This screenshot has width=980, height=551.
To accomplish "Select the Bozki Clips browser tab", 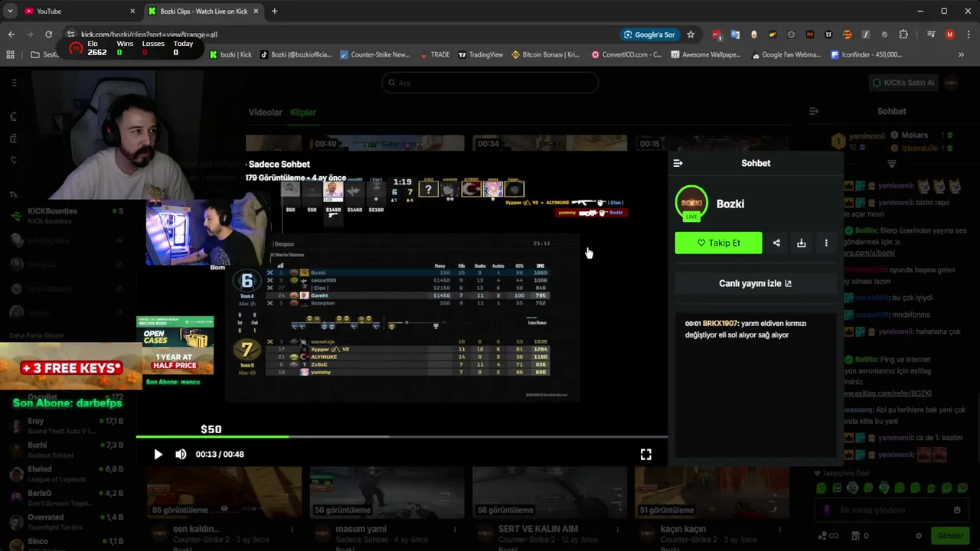I will [204, 11].
